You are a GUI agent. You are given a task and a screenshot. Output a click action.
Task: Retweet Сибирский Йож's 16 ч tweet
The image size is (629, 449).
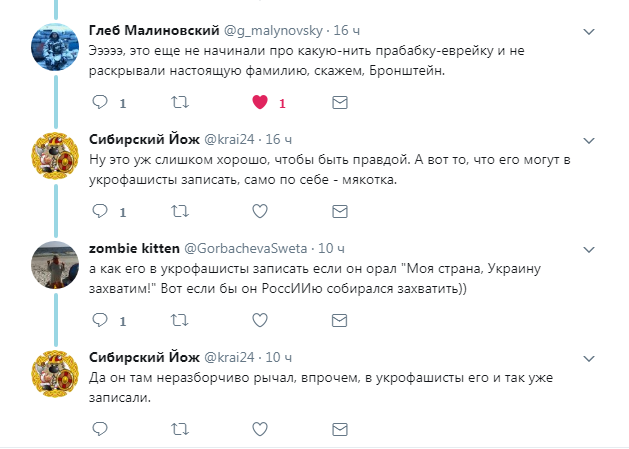tap(180, 211)
